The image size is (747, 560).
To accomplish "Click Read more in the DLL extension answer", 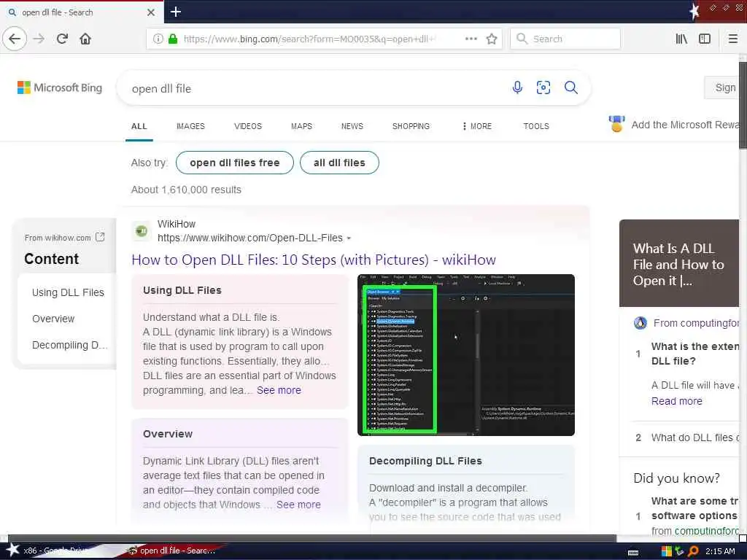I will pyautogui.click(x=676, y=401).
